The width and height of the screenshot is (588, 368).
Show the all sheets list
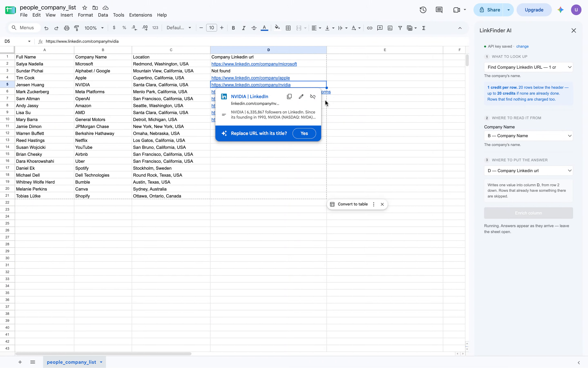[x=32, y=362]
